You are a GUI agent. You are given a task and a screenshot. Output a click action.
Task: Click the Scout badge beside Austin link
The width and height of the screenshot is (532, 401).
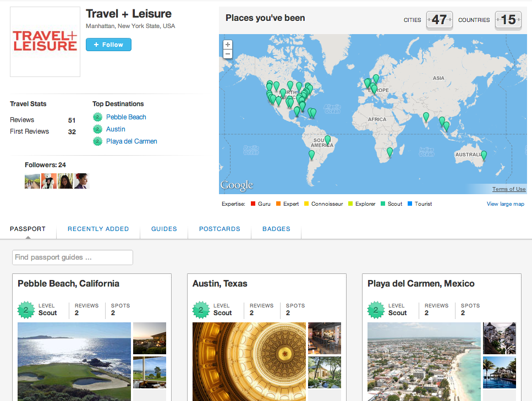point(98,129)
